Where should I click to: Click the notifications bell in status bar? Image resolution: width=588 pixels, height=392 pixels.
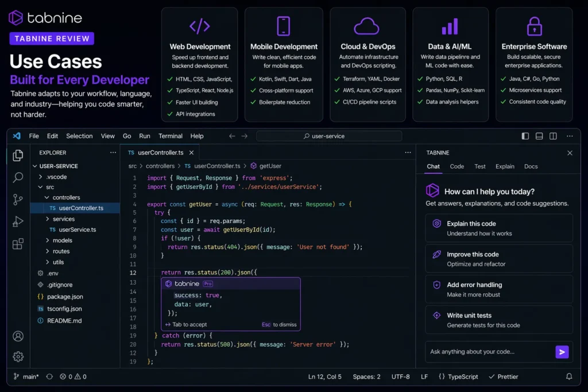(x=569, y=377)
